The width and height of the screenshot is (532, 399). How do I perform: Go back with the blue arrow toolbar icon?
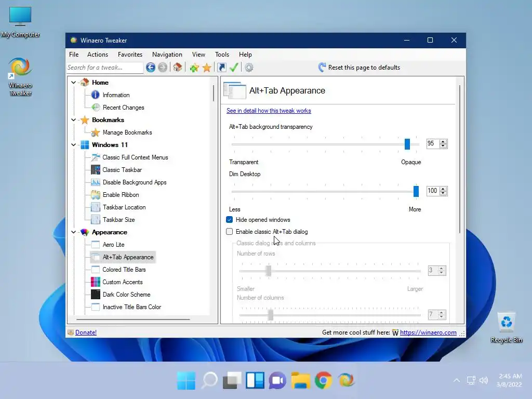[151, 68]
